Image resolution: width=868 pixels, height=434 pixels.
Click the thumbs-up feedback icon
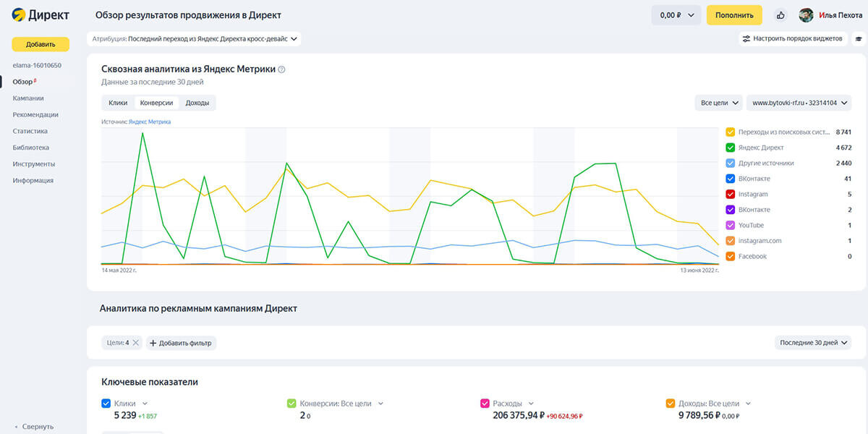(x=780, y=15)
